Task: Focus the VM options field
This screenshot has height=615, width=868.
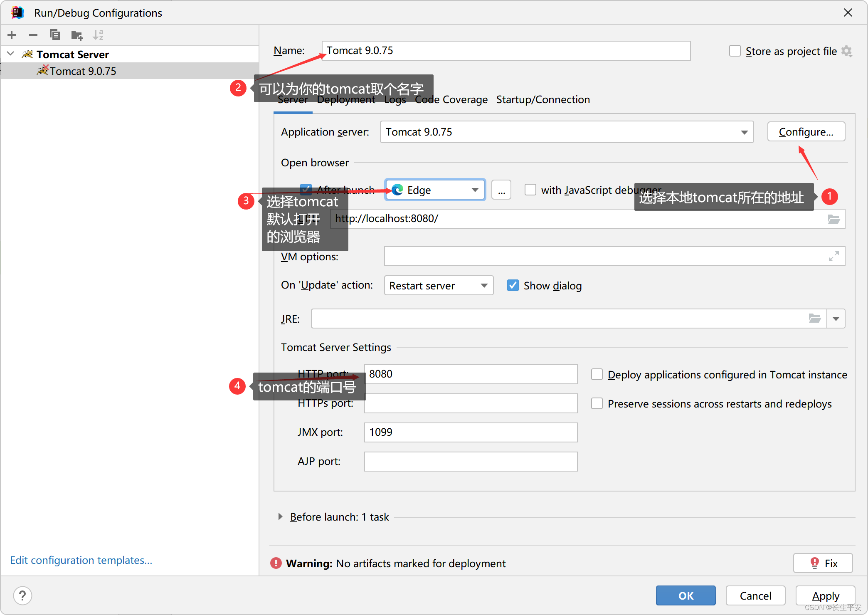Action: coord(614,256)
